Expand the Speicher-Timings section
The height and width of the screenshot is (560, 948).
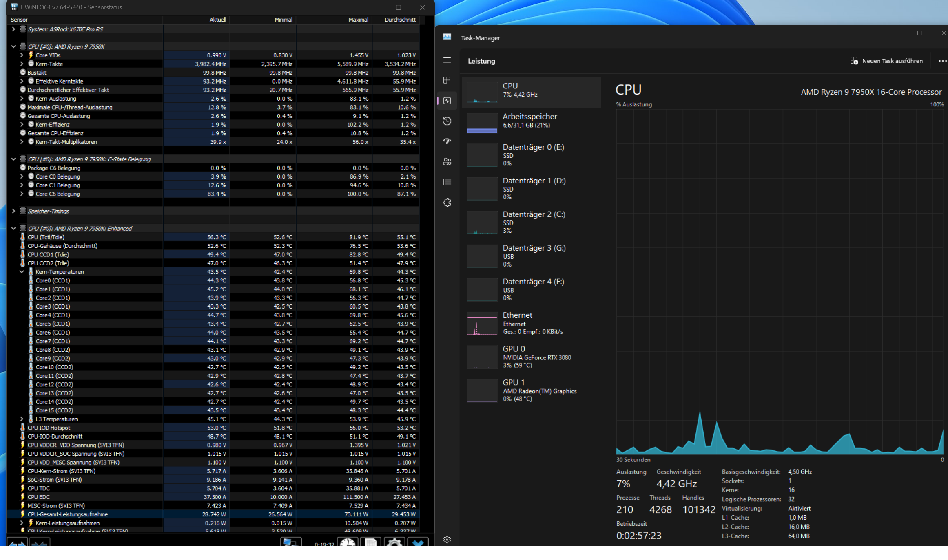(x=13, y=211)
